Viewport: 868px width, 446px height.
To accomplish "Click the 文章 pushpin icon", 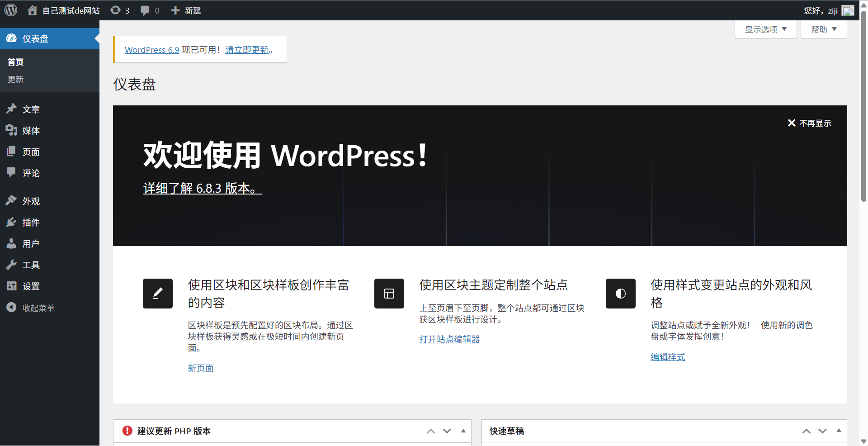I will 11,109.
